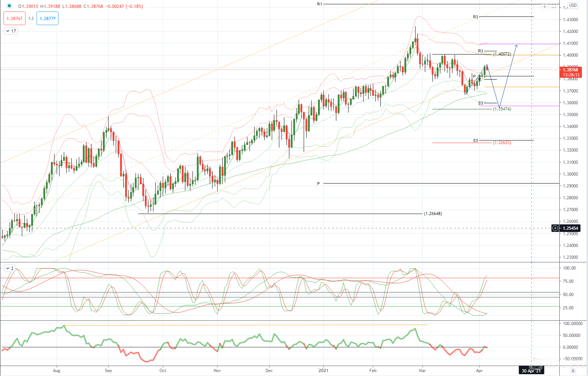This screenshot has height=376, width=588.
Task: Click the 2021 label on time axis
Action: point(323,371)
